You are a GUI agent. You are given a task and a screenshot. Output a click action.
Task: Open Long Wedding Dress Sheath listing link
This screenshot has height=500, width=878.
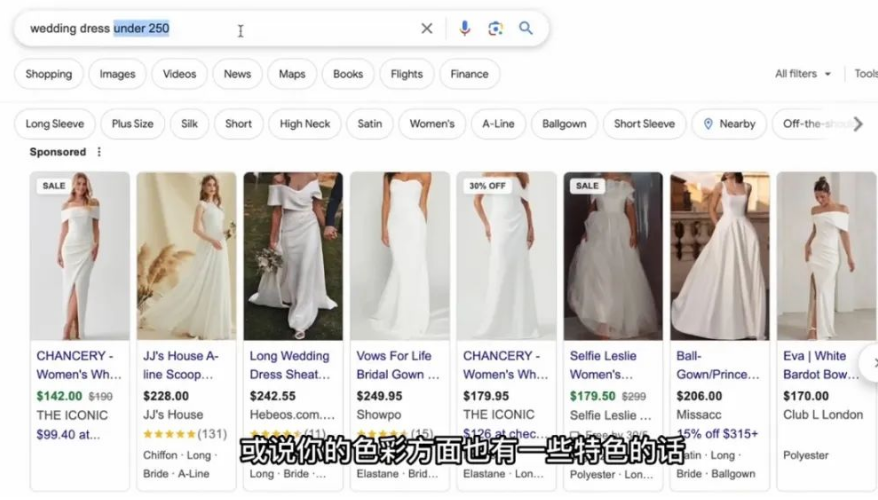coord(289,365)
